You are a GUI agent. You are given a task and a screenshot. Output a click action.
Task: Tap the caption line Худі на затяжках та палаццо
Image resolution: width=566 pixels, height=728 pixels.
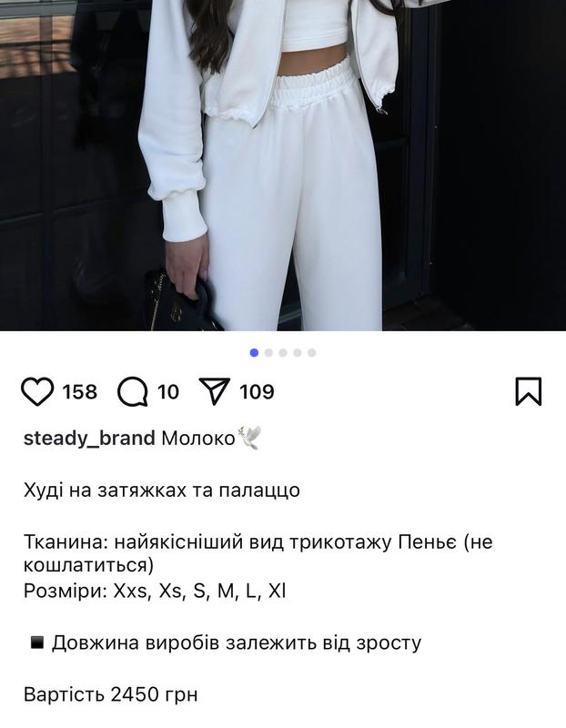tap(162, 490)
